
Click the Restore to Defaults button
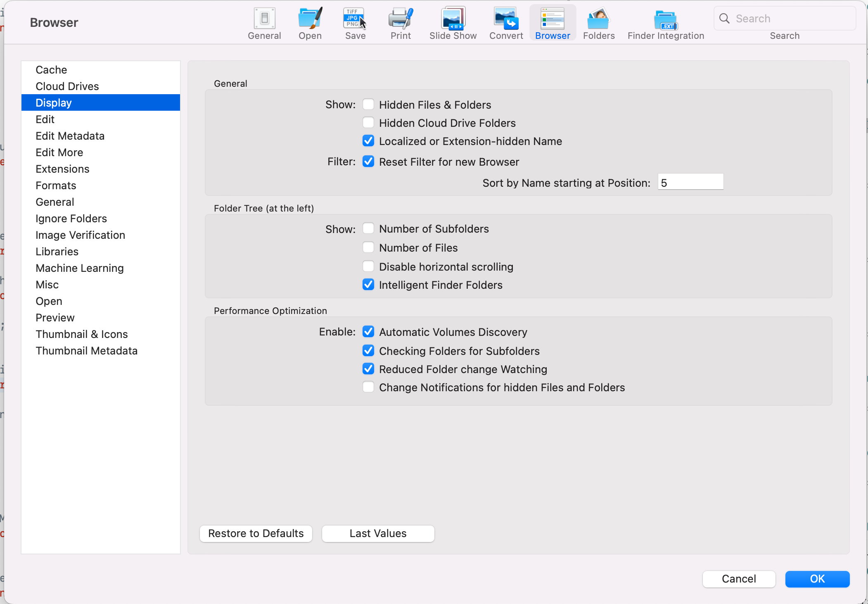tap(256, 533)
